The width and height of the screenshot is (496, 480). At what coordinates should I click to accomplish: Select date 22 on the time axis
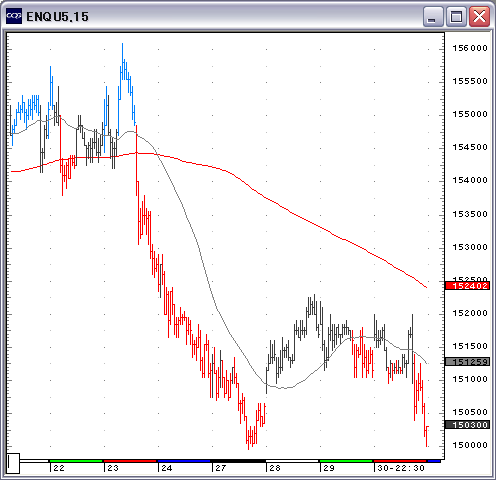[59, 468]
